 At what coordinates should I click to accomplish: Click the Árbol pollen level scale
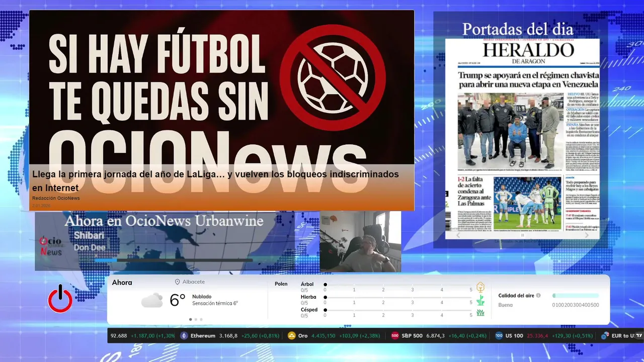pos(398,287)
